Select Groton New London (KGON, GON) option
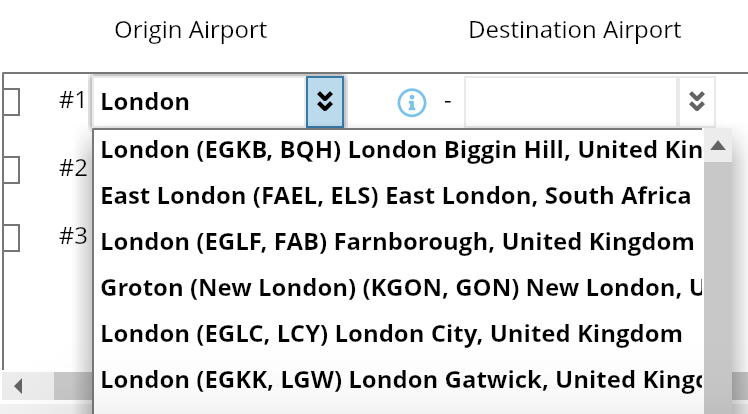This screenshot has width=748, height=414. coord(398,288)
